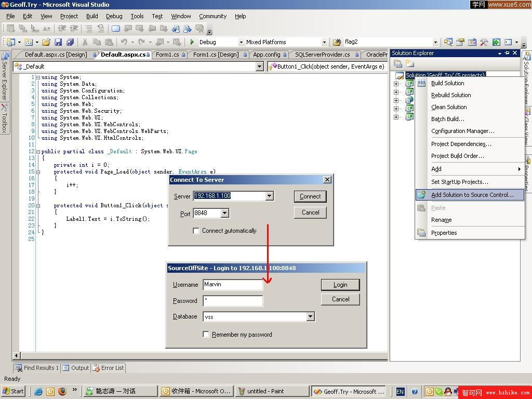The image size is (532, 399).
Task: Collapse the _Default class at line 12
Action: coord(38,152)
